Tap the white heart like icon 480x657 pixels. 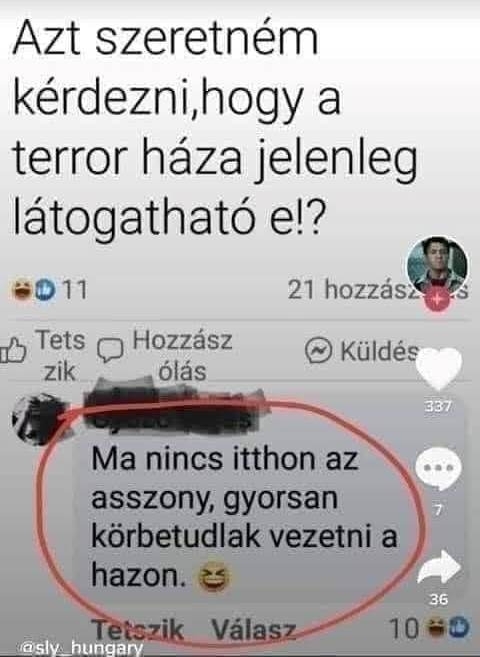(439, 369)
